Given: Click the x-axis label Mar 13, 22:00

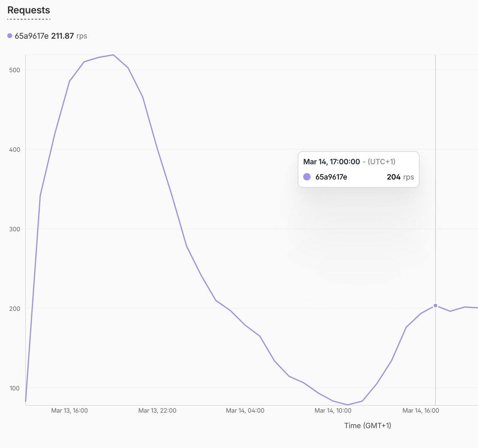Looking at the screenshot, I should coord(157,411).
